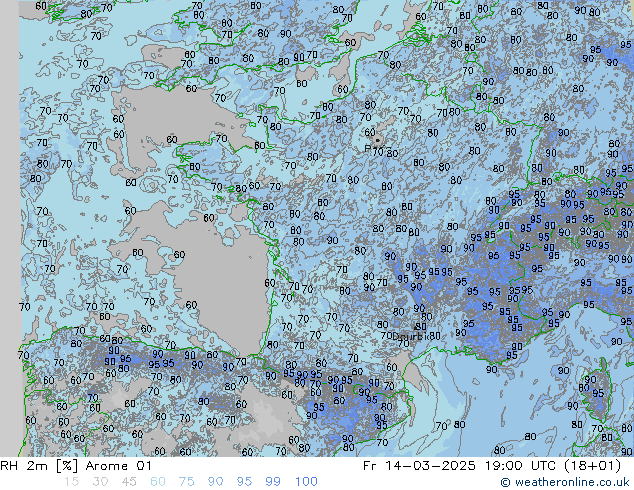Select the 75 value in the color legend

(x=186, y=482)
